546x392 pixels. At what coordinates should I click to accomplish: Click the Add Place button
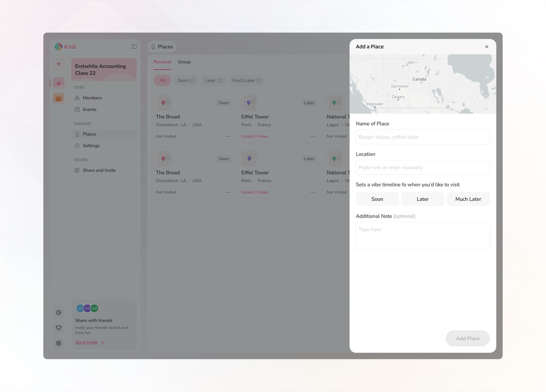point(468,338)
